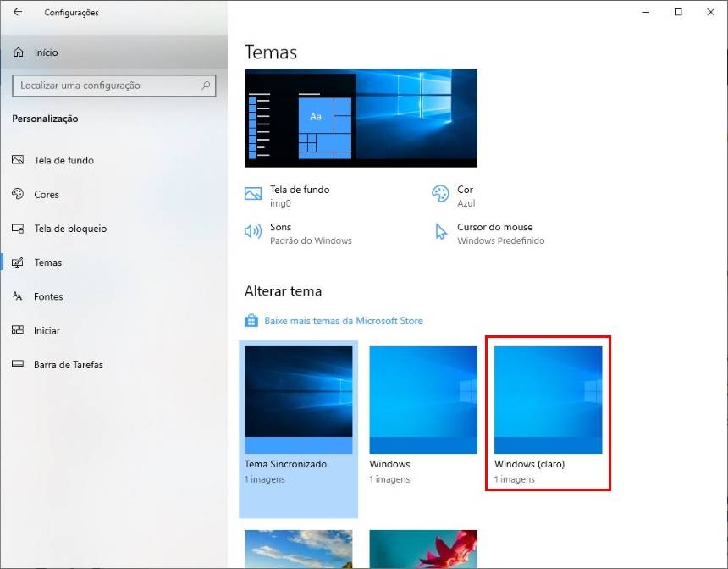Click the Alterar tema heading
The height and width of the screenshot is (569, 728).
(284, 291)
